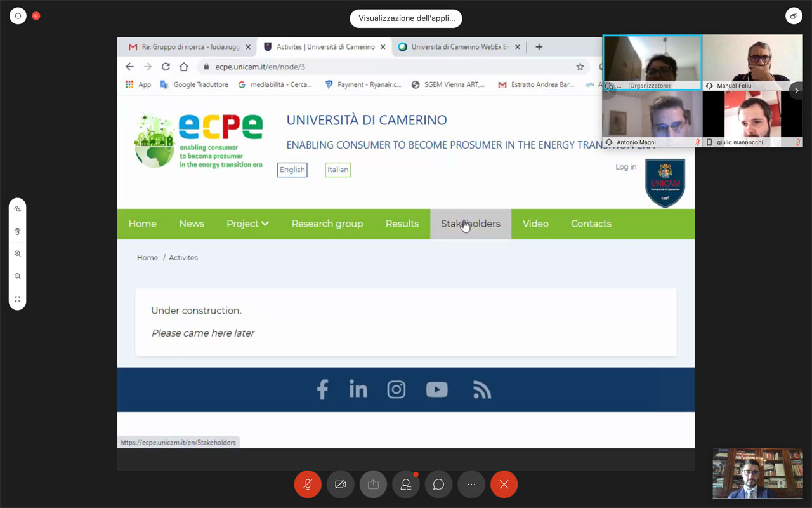Click the layout switch icon top right
This screenshot has height=508, width=812.
pos(794,16)
